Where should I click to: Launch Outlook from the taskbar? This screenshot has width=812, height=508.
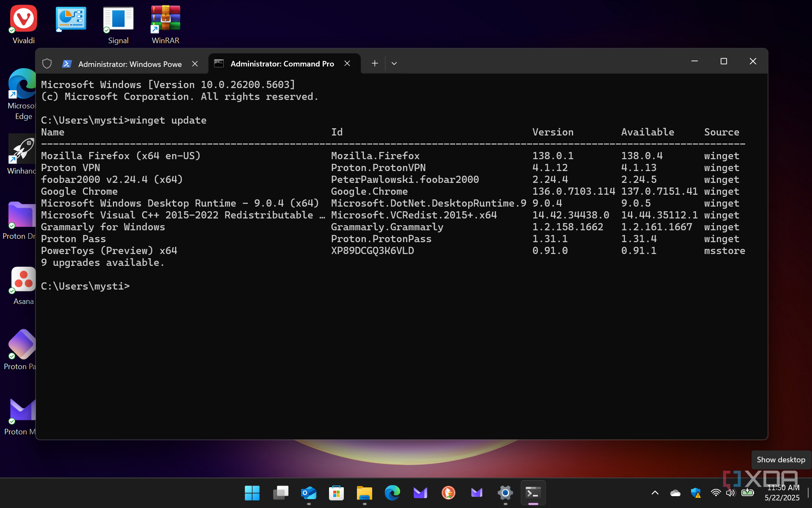click(308, 493)
